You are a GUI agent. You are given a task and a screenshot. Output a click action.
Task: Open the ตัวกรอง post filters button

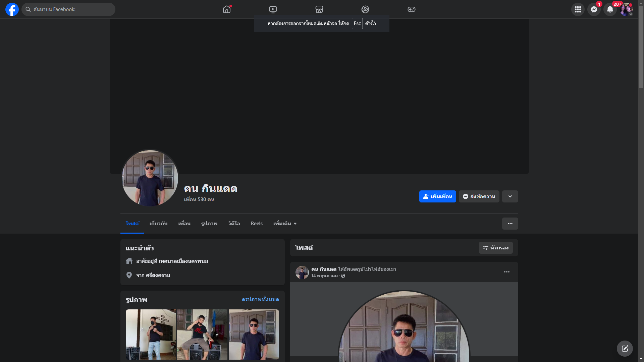[x=495, y=248]
